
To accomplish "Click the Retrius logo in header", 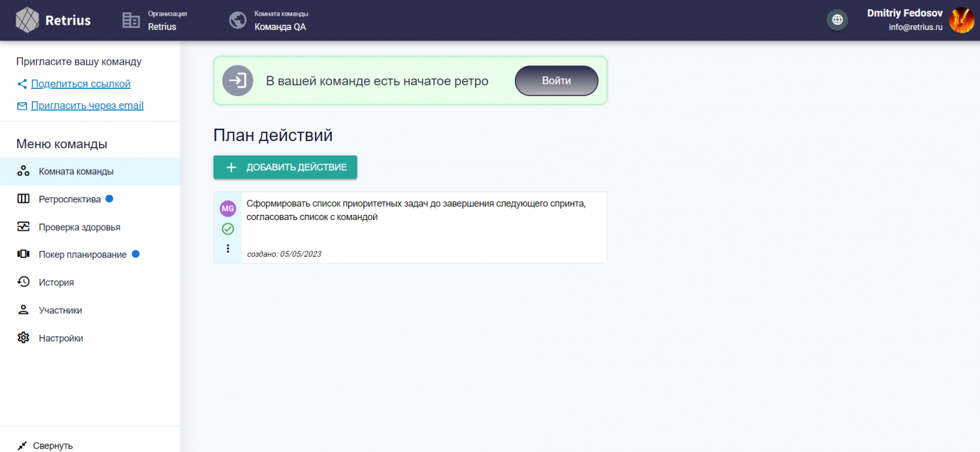I will click(x=54, y=20).
